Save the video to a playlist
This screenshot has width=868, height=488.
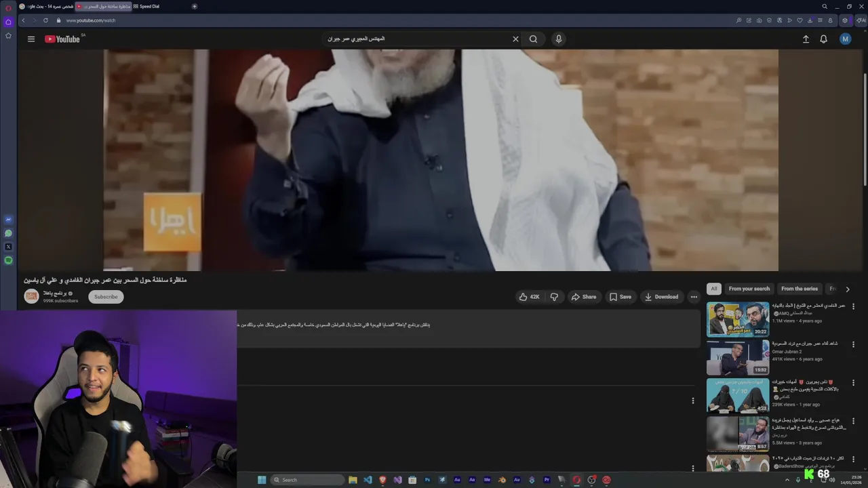(620, 297)
